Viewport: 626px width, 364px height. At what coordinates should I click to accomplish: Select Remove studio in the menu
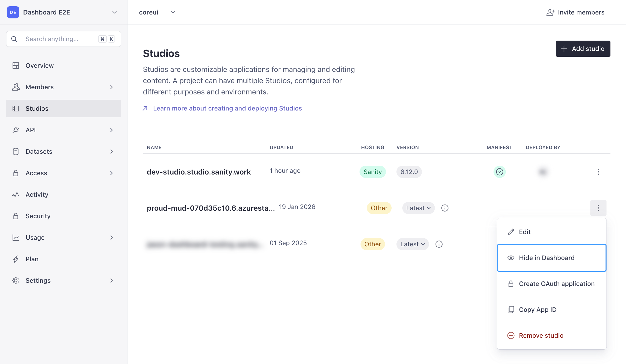pos(551,335)
